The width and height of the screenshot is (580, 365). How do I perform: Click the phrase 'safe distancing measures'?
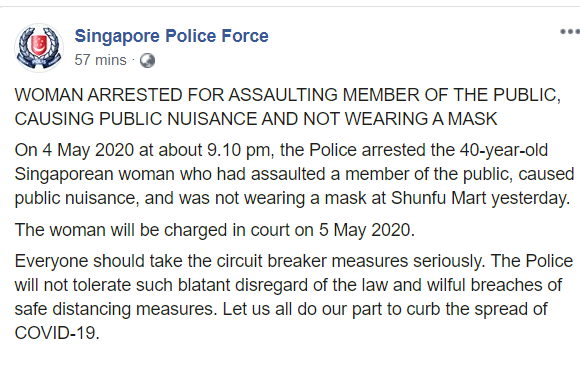(116, 309)
